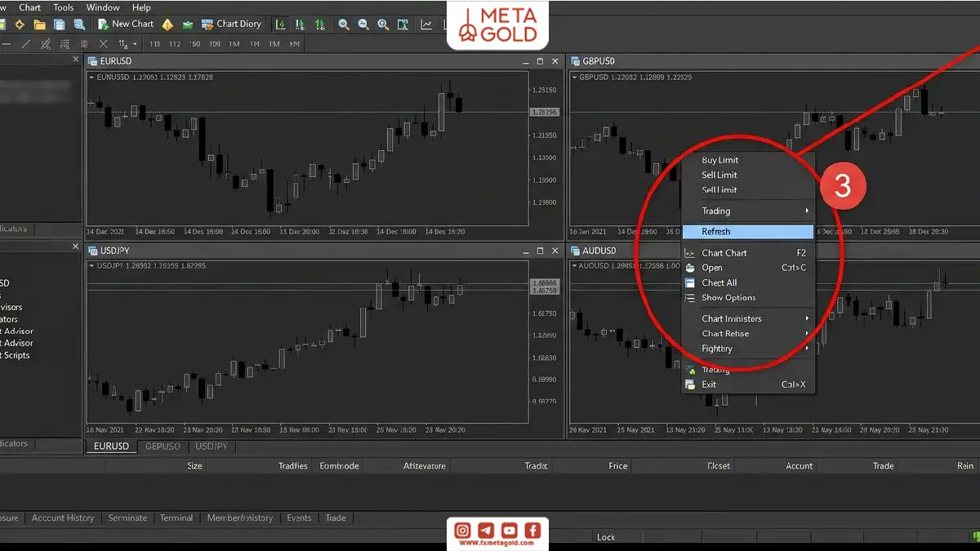
Task: Expand the Trading submenu arrow
Action: 807,211
